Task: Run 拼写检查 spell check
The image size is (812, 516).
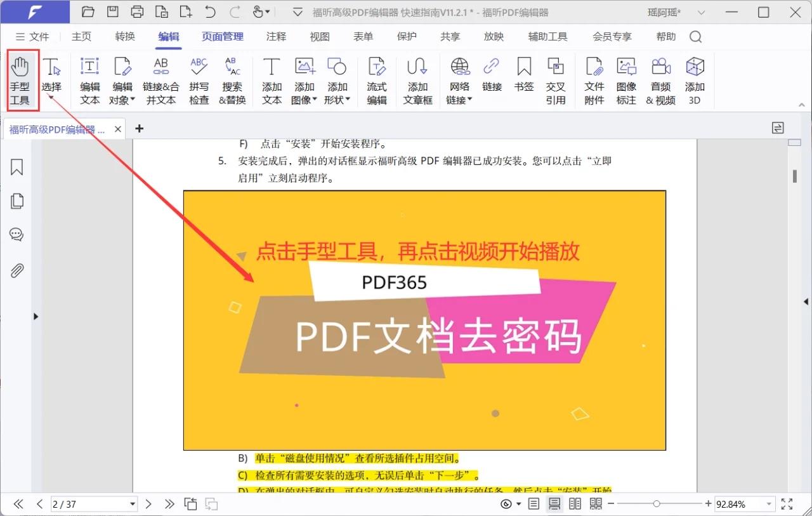Action: click(199, 81)
